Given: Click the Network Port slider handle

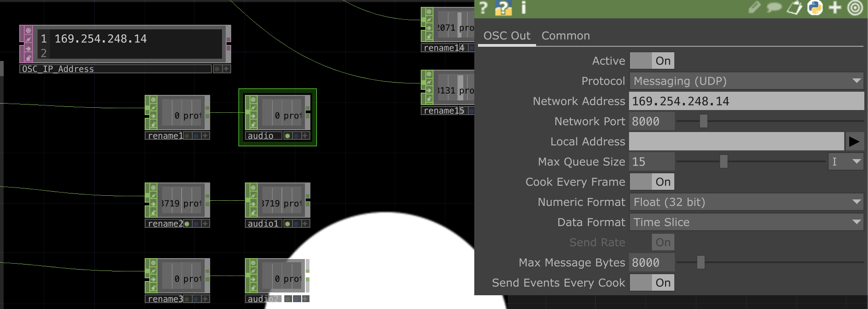Looking at the screenshot, I should tap(704, 121).
